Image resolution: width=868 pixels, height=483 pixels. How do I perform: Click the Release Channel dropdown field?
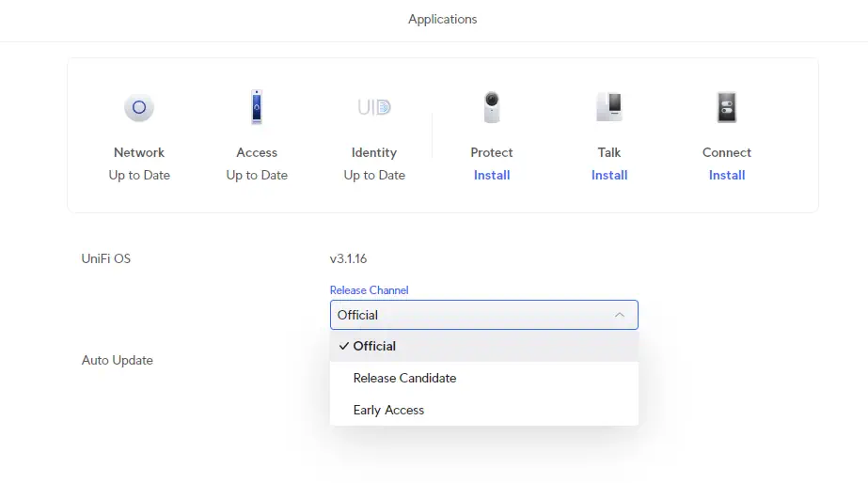point(470,315)
